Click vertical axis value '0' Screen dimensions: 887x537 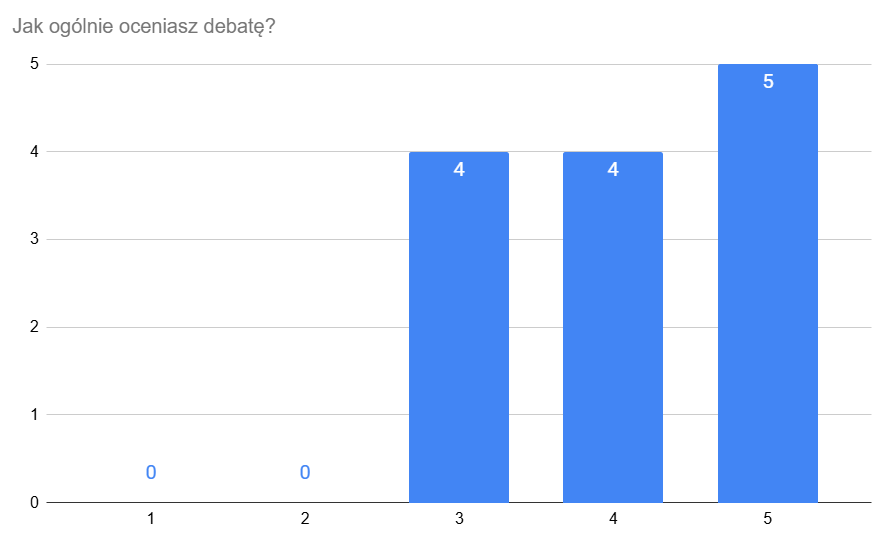pos(34,502)
